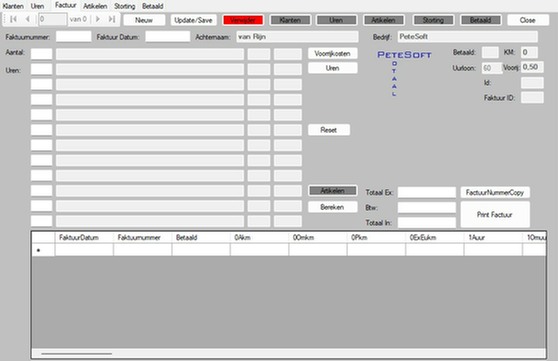Click the Id field
The image size is (558, 361).
pyautogui.click(x=532, y=83)
